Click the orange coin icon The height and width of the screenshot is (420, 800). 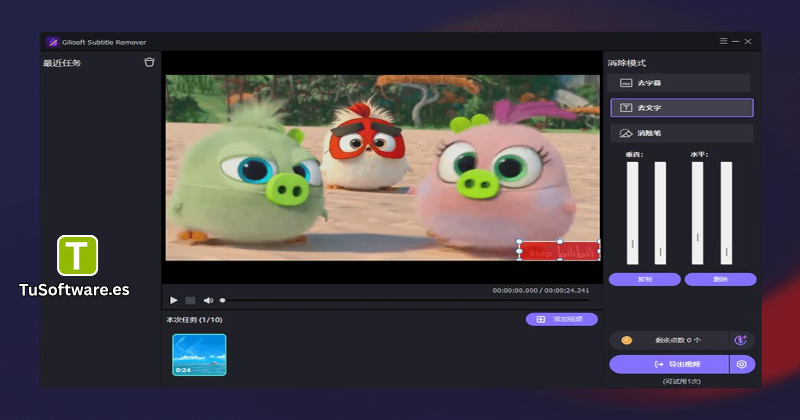pos(627,340)
